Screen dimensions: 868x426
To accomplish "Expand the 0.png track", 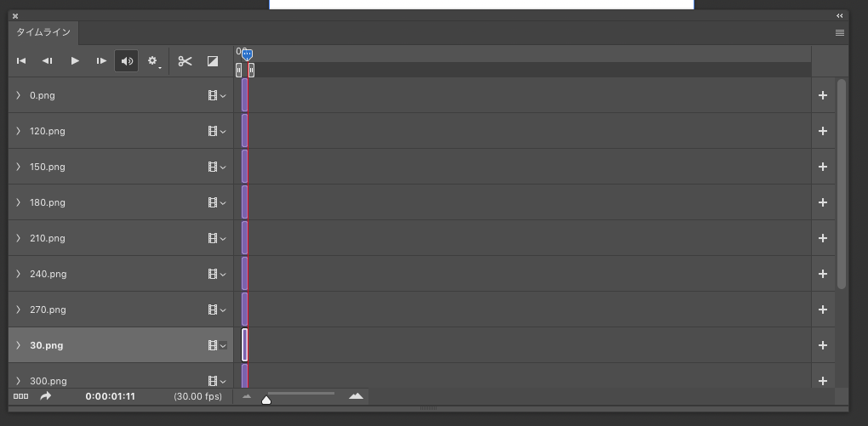I will tap(18, 95).
